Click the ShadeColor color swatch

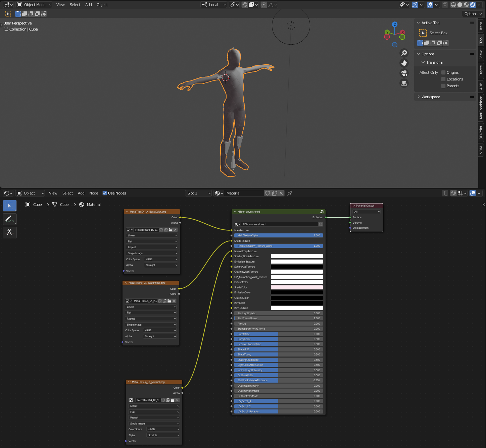click(x=297, y=287)
